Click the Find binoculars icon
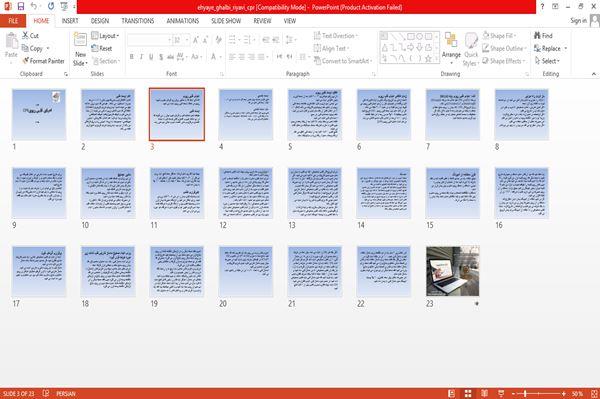 (538, 36)
